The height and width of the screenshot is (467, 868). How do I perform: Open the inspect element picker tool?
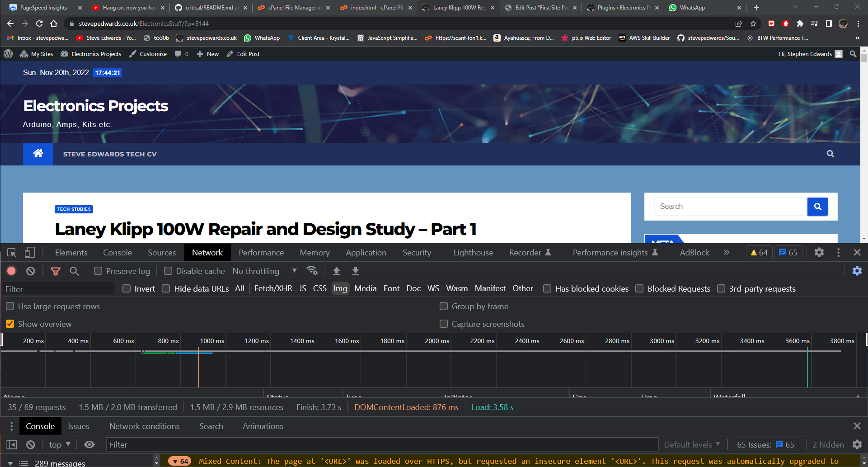(12, 253)
